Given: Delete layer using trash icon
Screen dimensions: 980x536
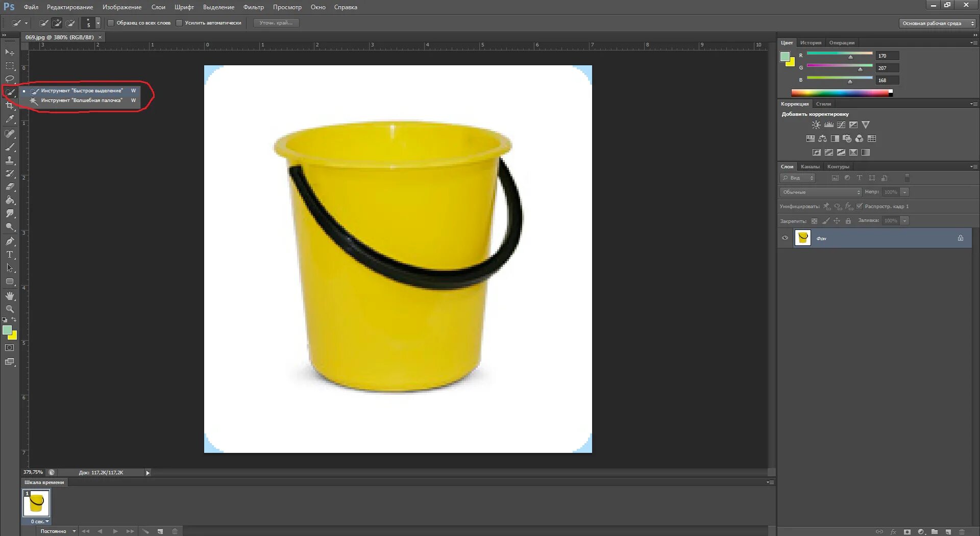Looking at the screenshot, I should [962, 532].
